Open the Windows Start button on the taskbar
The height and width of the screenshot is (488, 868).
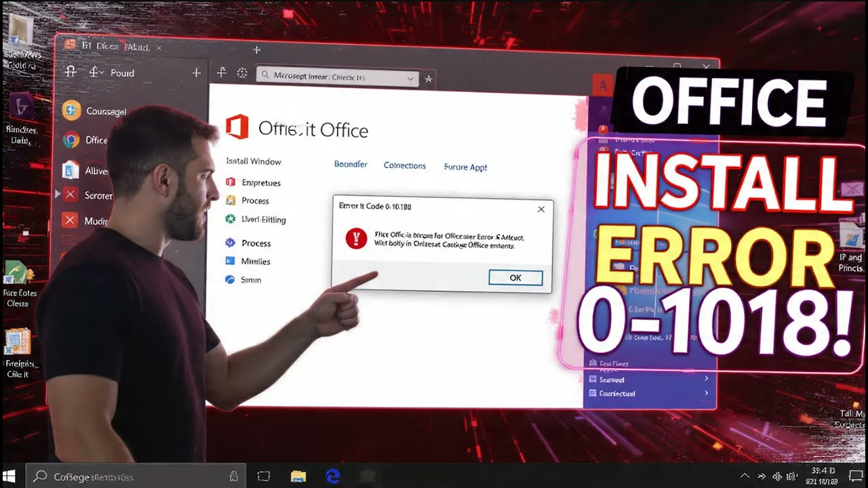[x=10, y=476]
